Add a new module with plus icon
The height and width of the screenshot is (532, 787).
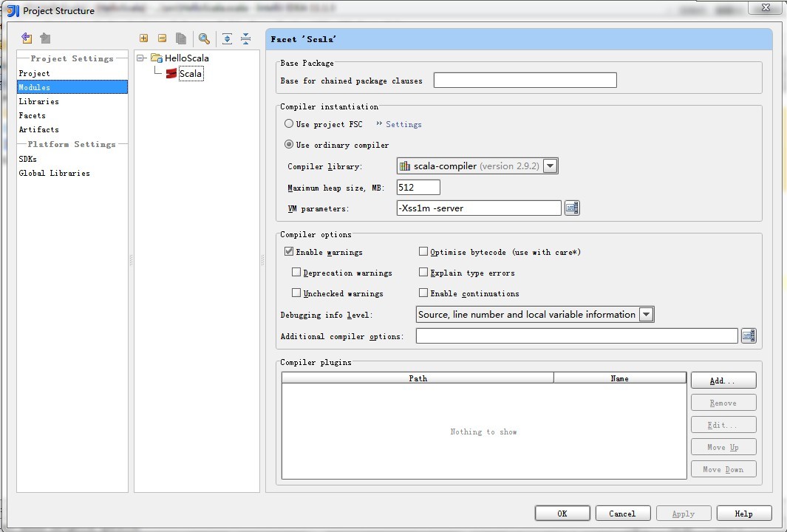[x=143, y=38]
